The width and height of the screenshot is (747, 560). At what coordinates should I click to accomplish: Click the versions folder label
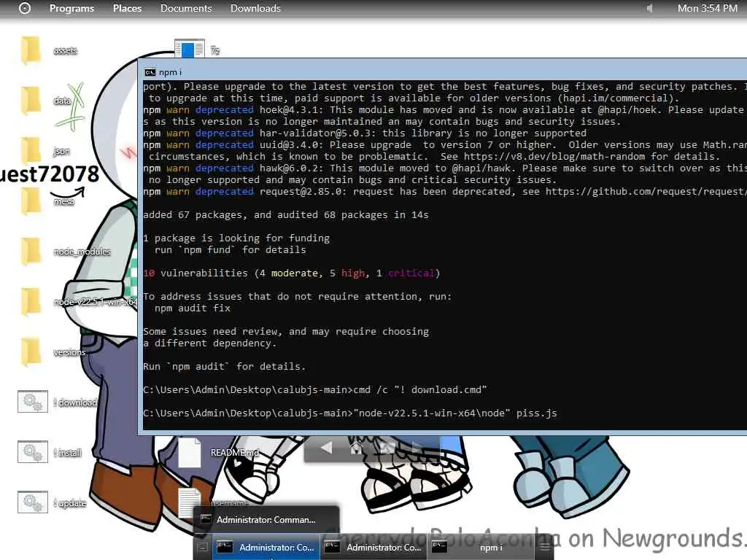pos(69,352)
